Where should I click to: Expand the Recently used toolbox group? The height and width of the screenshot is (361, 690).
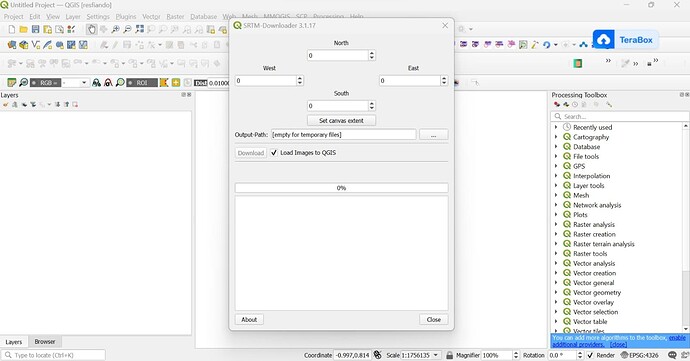click(x=556, y=127)
